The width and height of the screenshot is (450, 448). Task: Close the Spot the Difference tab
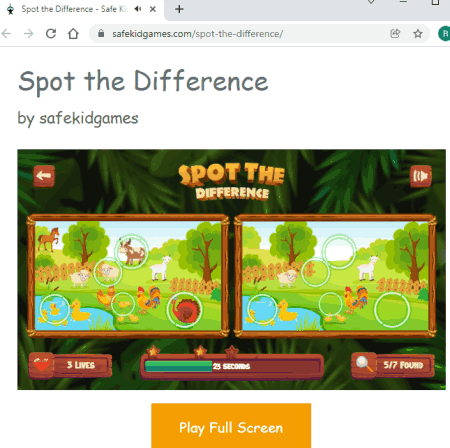click(x=153, y=9)
